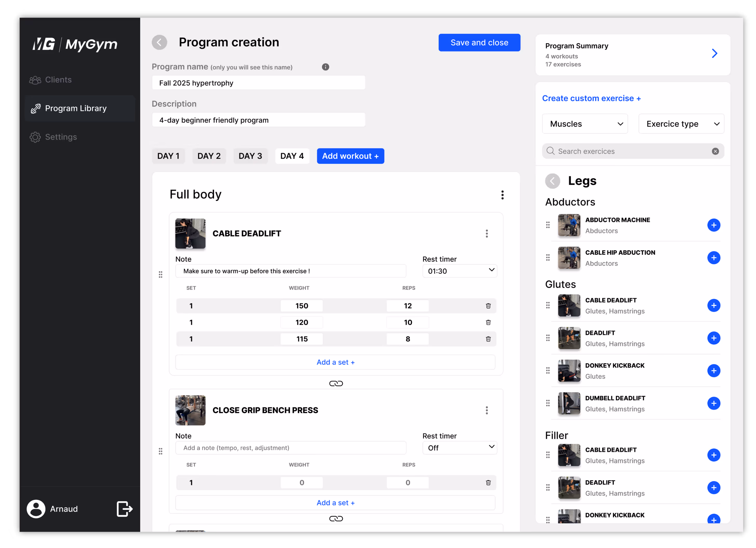Click the Description field

coord(259,120)
